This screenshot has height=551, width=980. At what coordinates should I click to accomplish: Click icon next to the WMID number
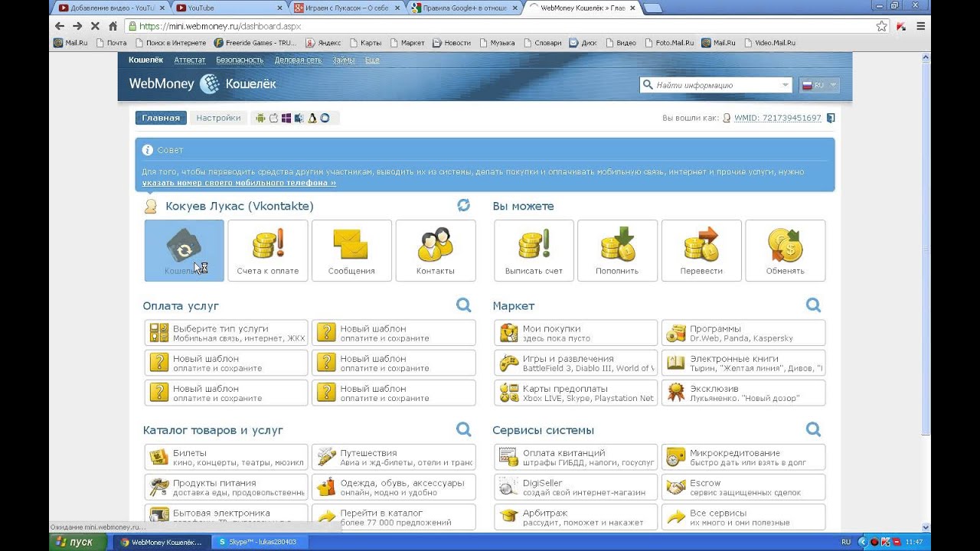tap(831, 118)
